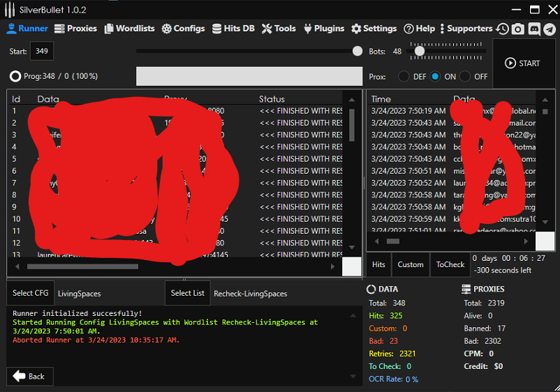Click the Time column header in hits list
Viewport: 560px width, 392px height.
pyautogui.click(x=381, y=99)
